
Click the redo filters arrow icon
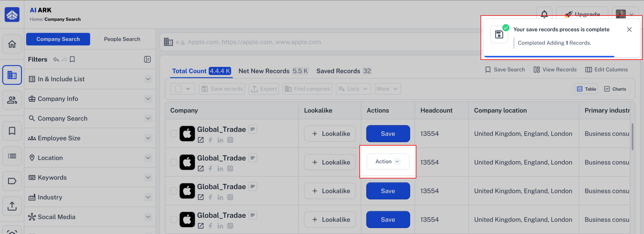coord(64,59)
